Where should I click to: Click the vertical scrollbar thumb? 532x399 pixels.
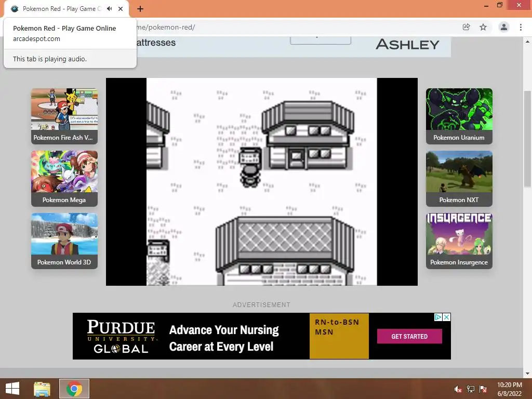[x=527, y=138]
